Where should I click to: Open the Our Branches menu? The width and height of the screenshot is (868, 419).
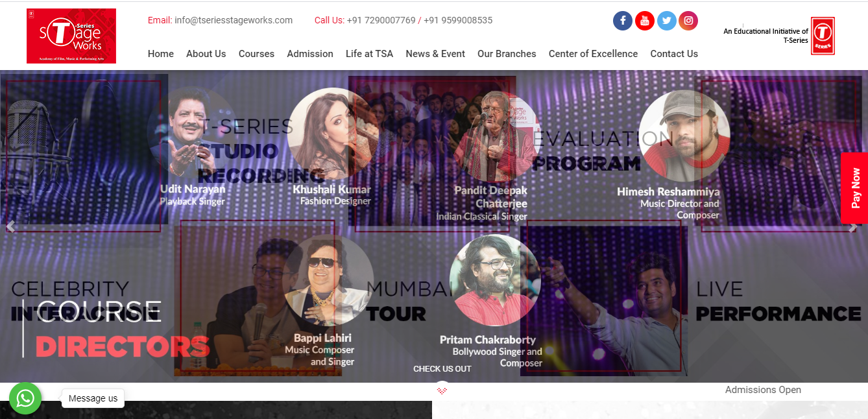point(507,54)
